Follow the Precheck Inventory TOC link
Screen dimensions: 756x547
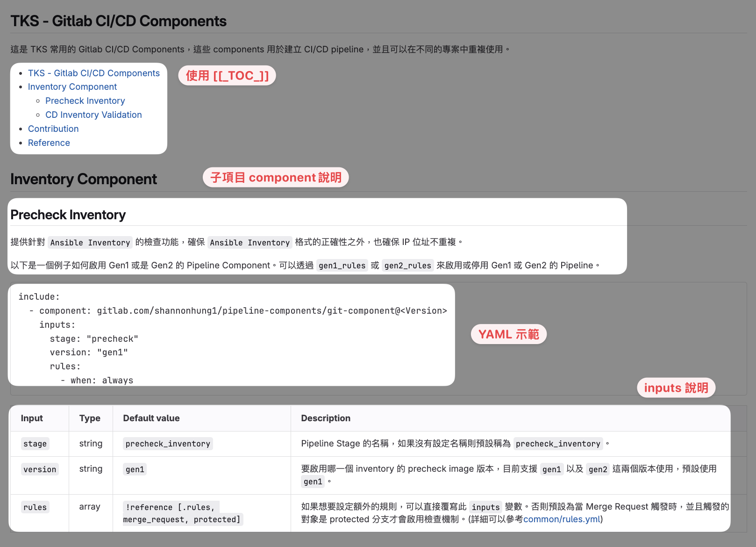coord(85,101)
